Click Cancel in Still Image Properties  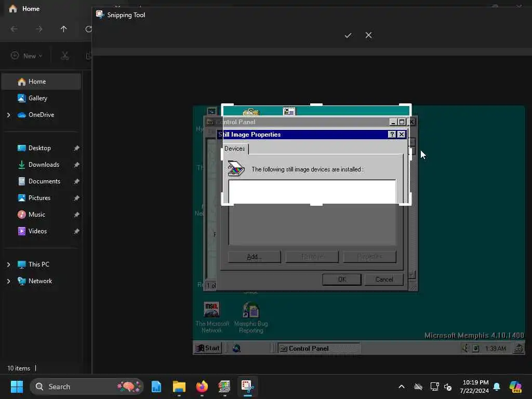tap(384, 280)
